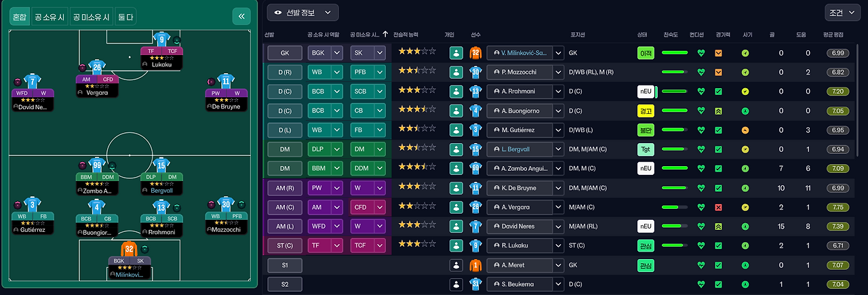Click the 경고 status badge for Buongiorno
Screen dimensions: 868x295
pyautogui.click(x=646, y=111)
